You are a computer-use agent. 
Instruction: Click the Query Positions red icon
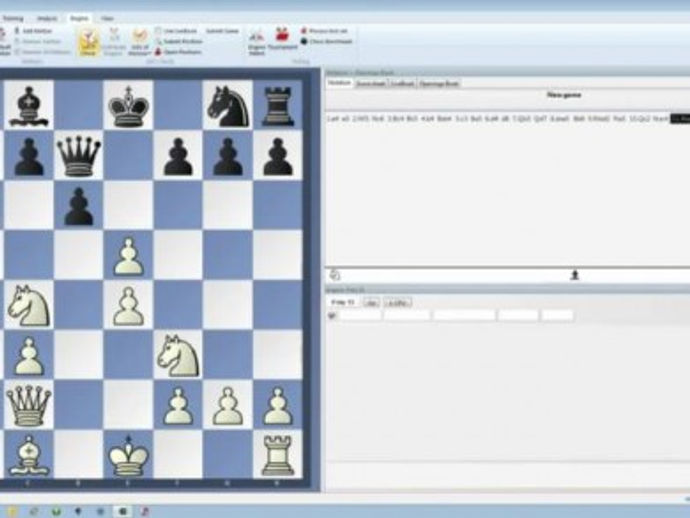click(x=158, y=51)
